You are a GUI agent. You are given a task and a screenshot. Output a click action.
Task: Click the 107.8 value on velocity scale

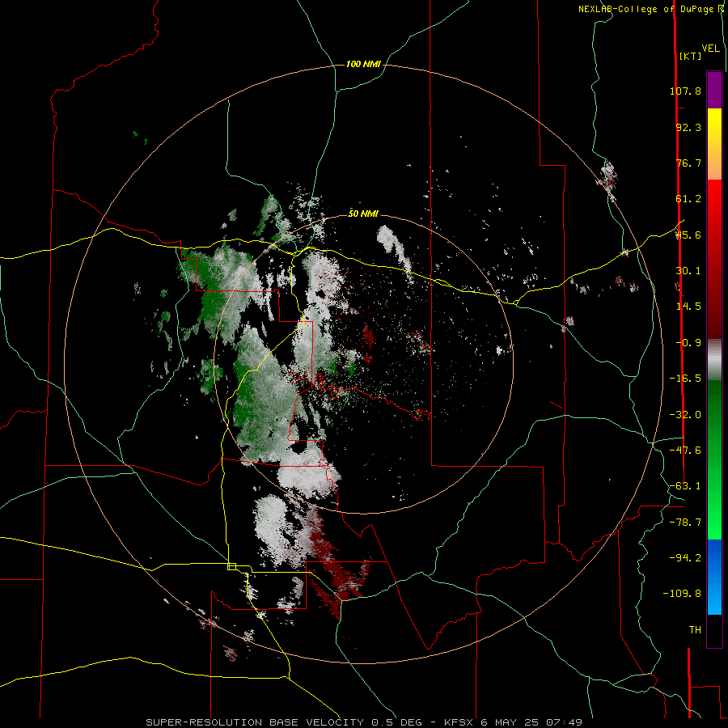point(685,91)
